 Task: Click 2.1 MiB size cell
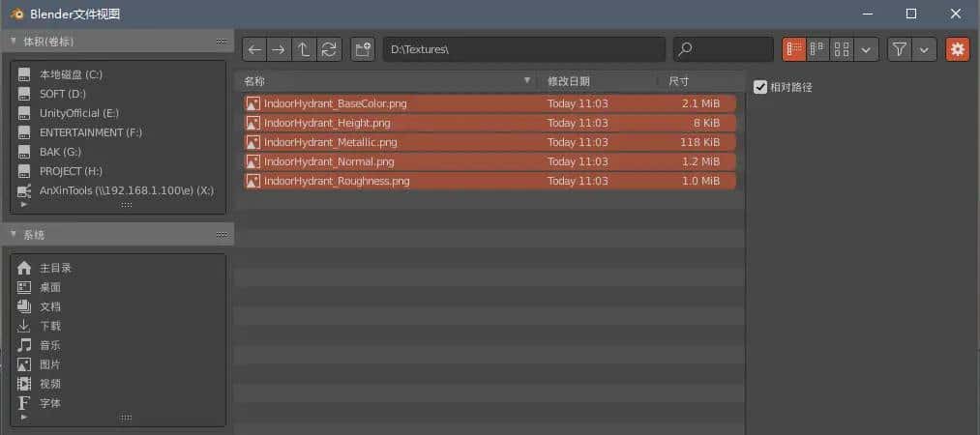pyautogui.click(x=700, y=103)
